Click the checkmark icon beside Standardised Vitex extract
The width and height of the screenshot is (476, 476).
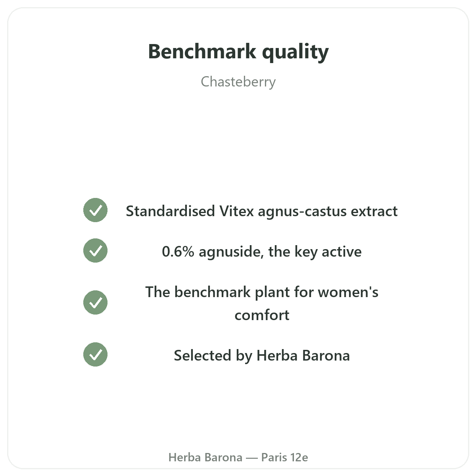[x=95, y=210]
